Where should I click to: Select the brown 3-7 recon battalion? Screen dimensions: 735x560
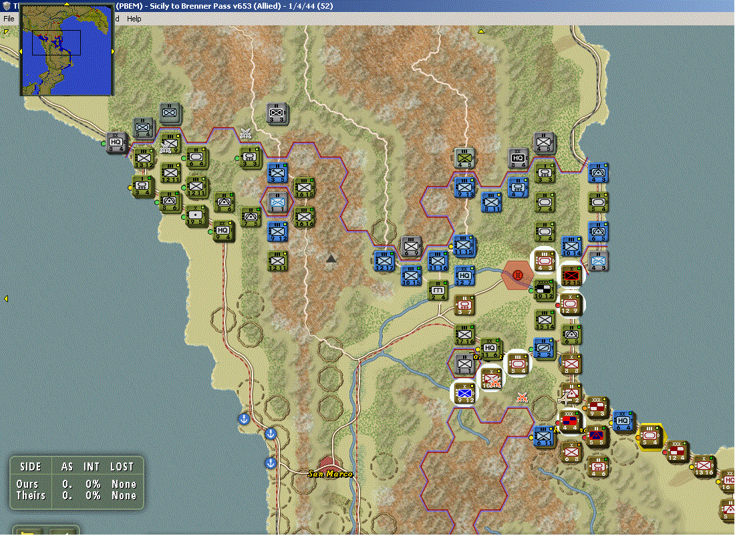click(x=464, y=305)
